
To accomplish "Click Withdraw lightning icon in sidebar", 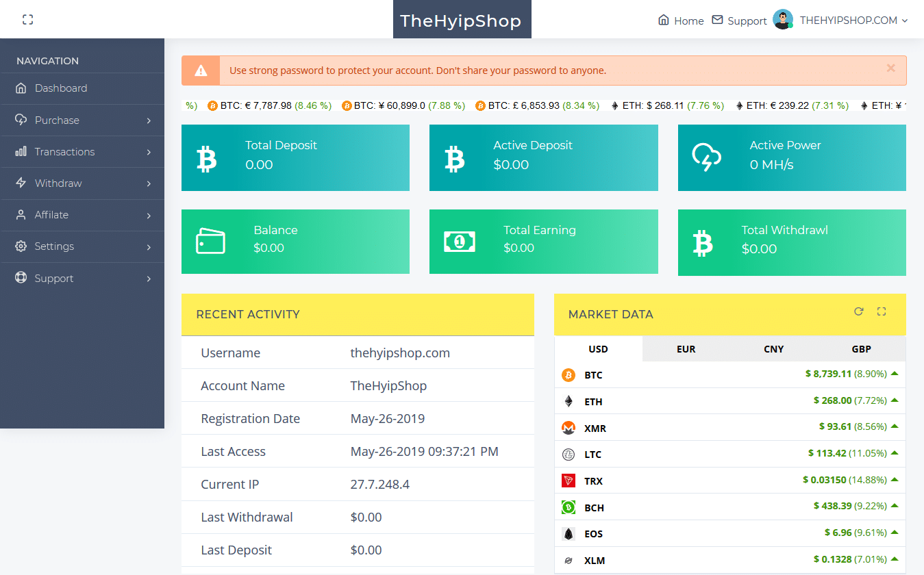I will (21, 183).
